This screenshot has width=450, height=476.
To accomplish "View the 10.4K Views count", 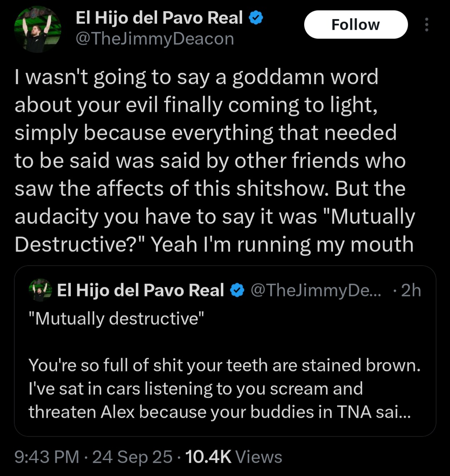I will [x=232, y=457].
